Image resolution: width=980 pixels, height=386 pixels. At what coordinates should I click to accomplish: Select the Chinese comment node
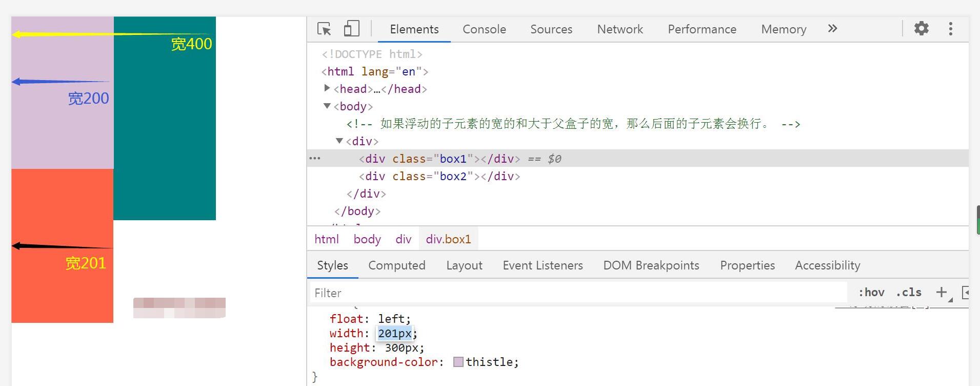point(573,124)
